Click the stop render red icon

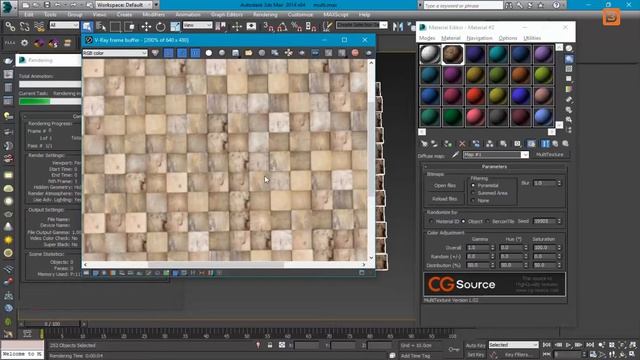click(355, 53)
